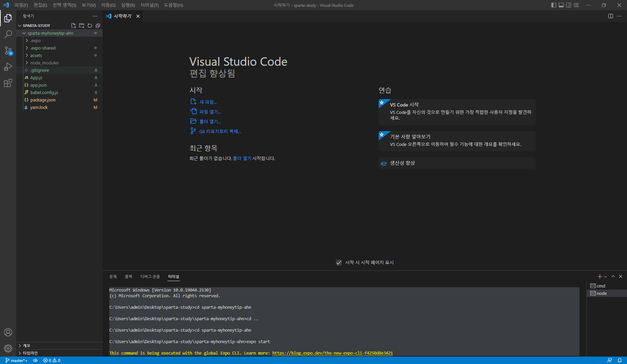Open the Accounts menu icon
Viewport: 627px width, 364px height.
[8, 332]
